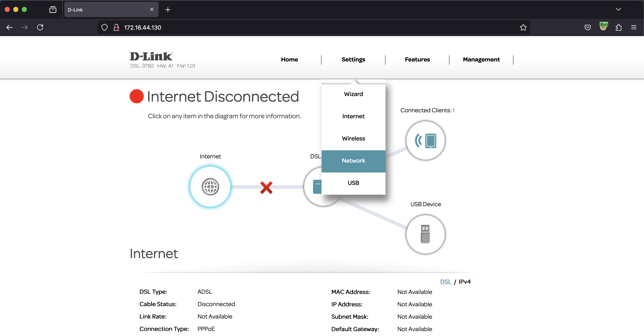Click the 'FW: 1.01' firmware text
644x336 pixels.
(186, 66)
